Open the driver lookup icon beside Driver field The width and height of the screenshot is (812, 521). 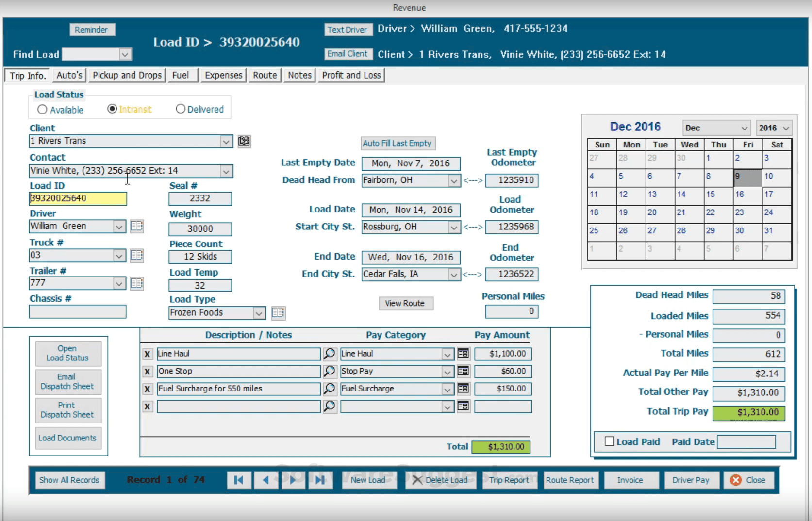click(137, 226)
